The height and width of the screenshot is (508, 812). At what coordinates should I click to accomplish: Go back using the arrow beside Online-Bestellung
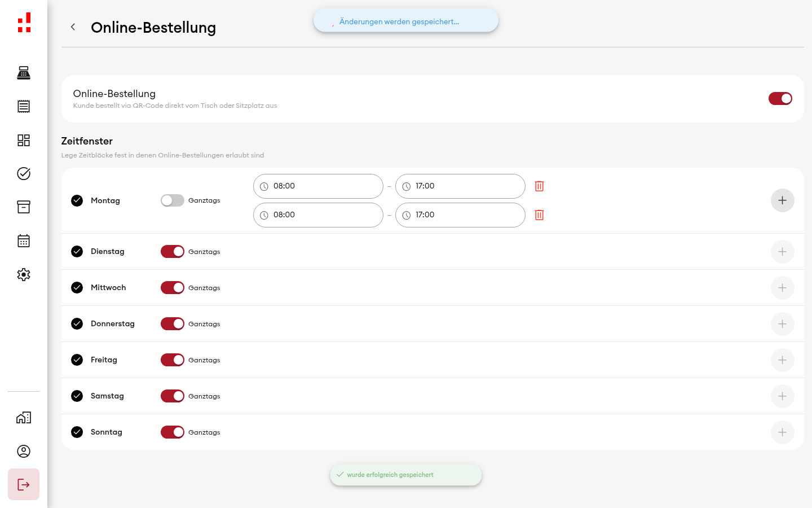(73, 27)
